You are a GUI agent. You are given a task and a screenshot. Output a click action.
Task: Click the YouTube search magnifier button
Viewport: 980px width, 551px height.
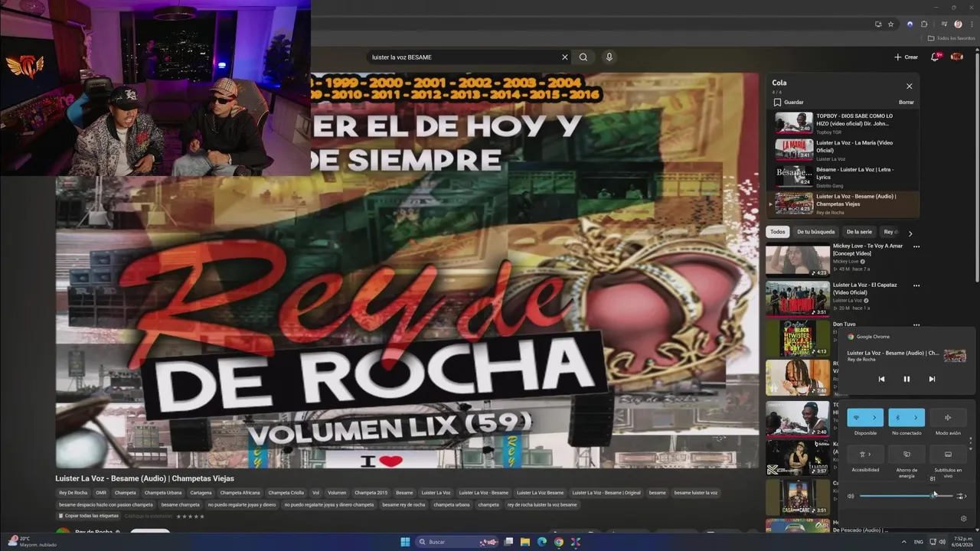coord(583,57)
